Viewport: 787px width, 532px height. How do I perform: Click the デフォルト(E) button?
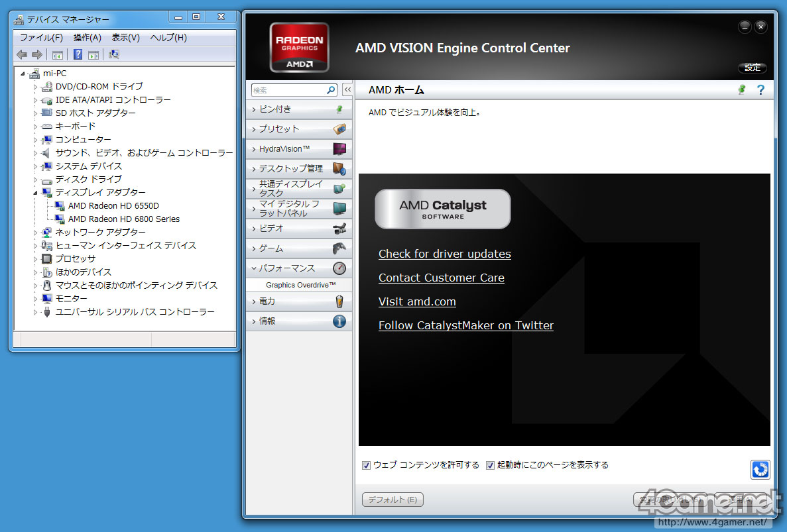tap(393, 500)
